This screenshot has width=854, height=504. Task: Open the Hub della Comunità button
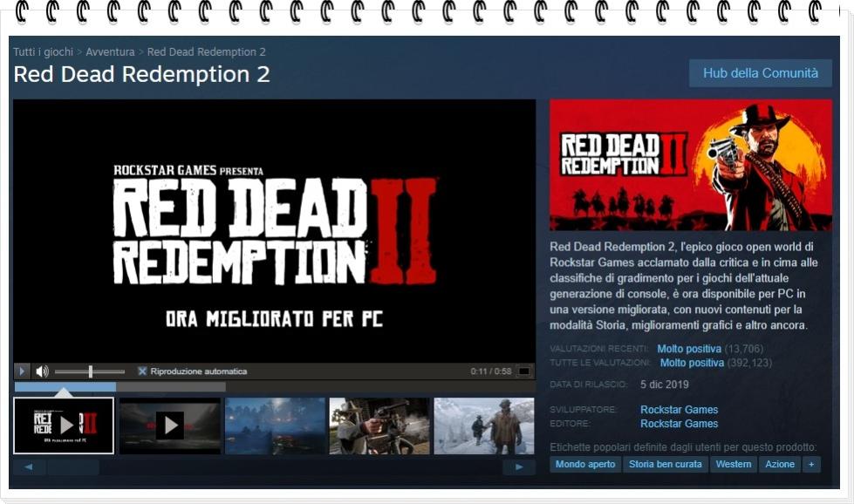point(761,73)
